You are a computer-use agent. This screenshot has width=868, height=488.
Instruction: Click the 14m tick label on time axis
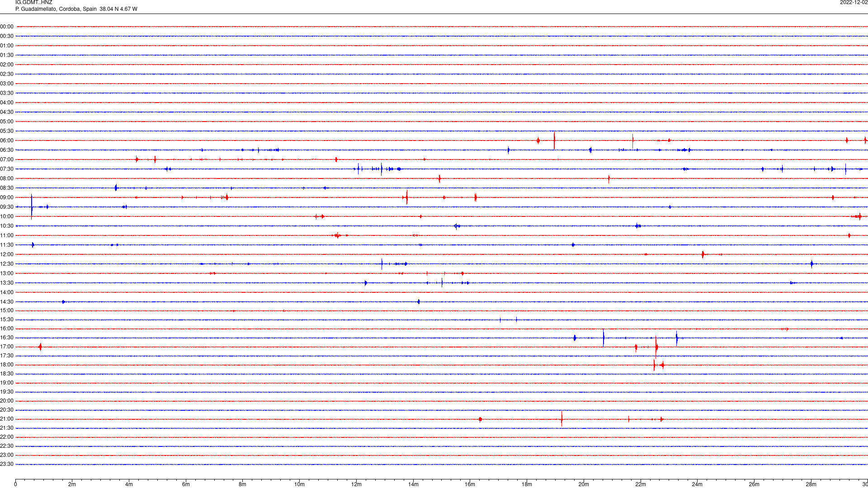click(x=413, y=484)
